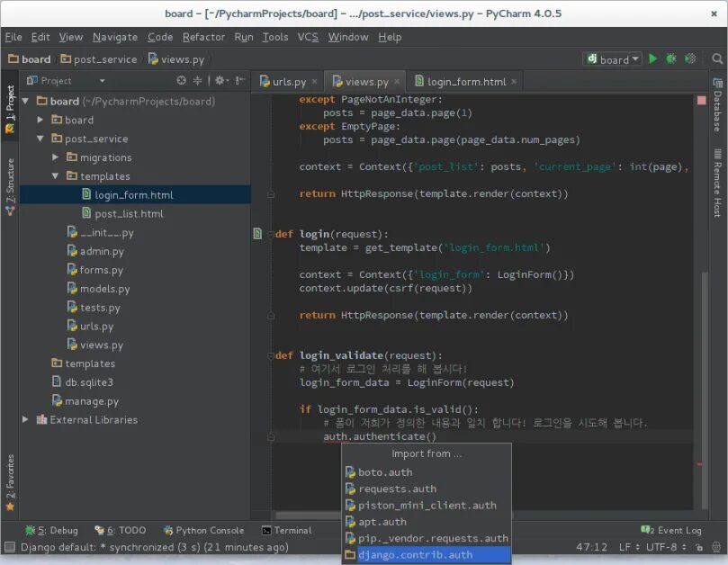
Task: Select file in project with the locate icon
Action: 181,80
